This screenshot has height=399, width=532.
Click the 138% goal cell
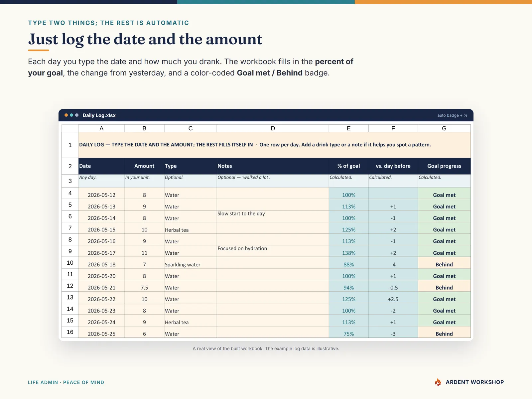coord(348,251)
